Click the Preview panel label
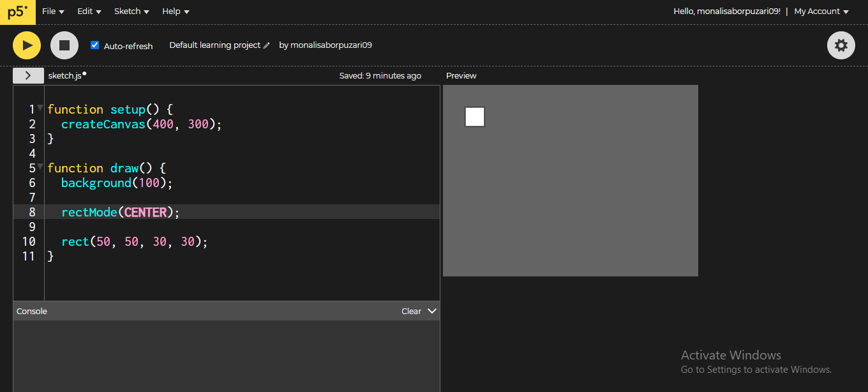 [x=461, y=75]
